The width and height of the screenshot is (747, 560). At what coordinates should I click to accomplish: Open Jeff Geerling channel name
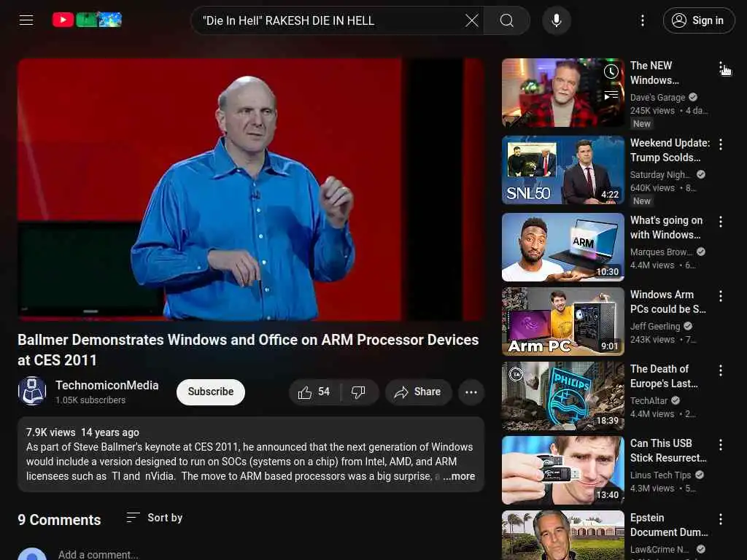click(x=655, y=326)
